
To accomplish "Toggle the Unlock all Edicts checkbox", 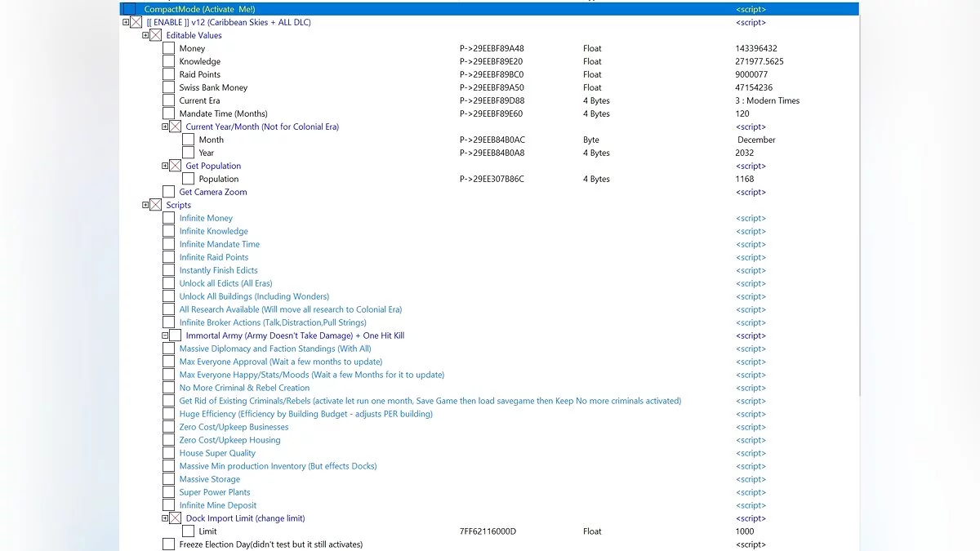I will click(168, 283).
